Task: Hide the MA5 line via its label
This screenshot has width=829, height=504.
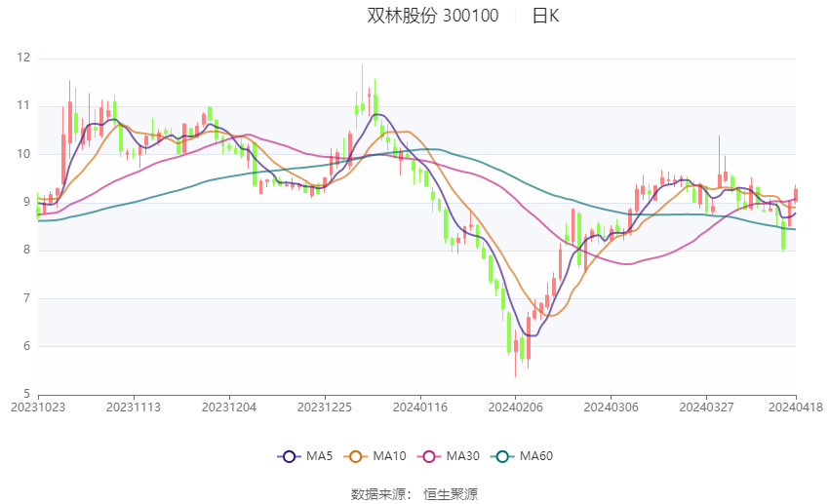Action: [x=319, y=456]
